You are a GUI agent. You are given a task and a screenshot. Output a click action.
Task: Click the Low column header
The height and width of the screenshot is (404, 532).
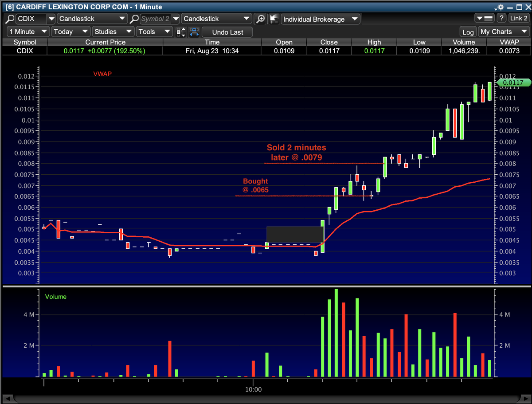[419, 42]
